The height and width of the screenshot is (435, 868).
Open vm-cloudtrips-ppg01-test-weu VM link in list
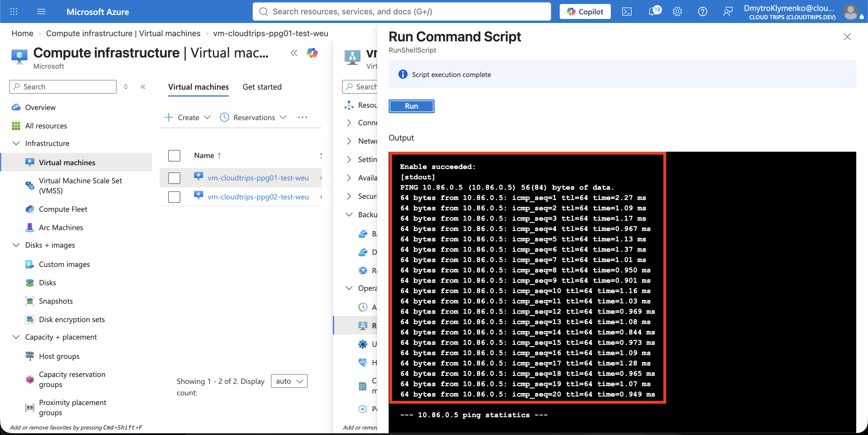(258, 178)
